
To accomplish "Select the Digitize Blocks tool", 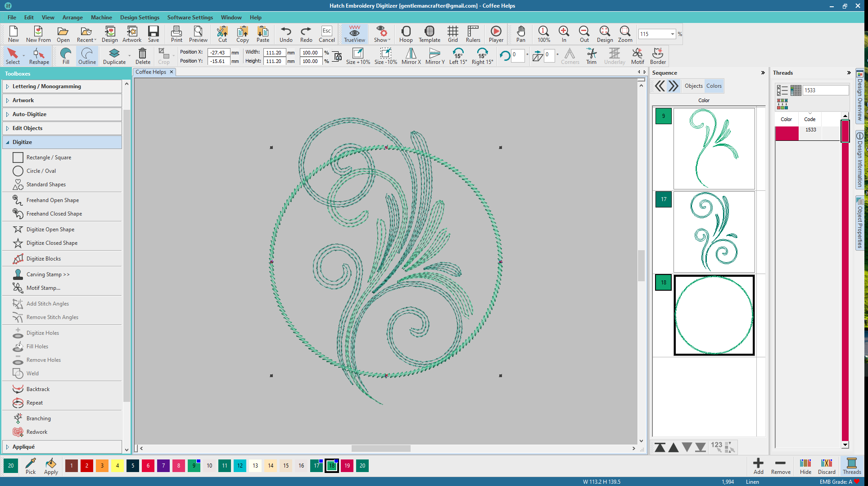I will [44, 258].
